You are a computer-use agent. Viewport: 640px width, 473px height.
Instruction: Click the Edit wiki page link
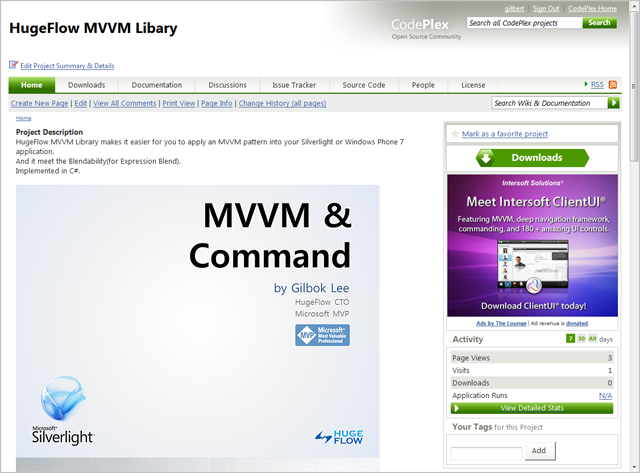[80, 103]
